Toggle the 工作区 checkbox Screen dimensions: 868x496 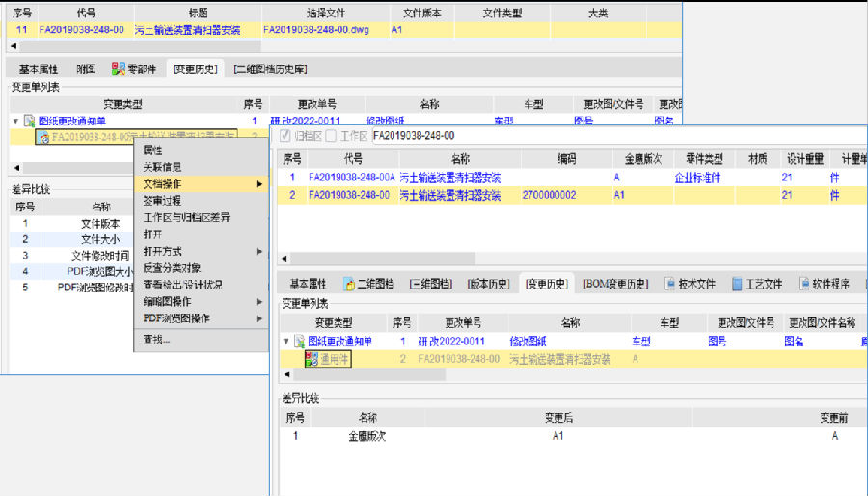pyautogui.click(x=331, y=136)
